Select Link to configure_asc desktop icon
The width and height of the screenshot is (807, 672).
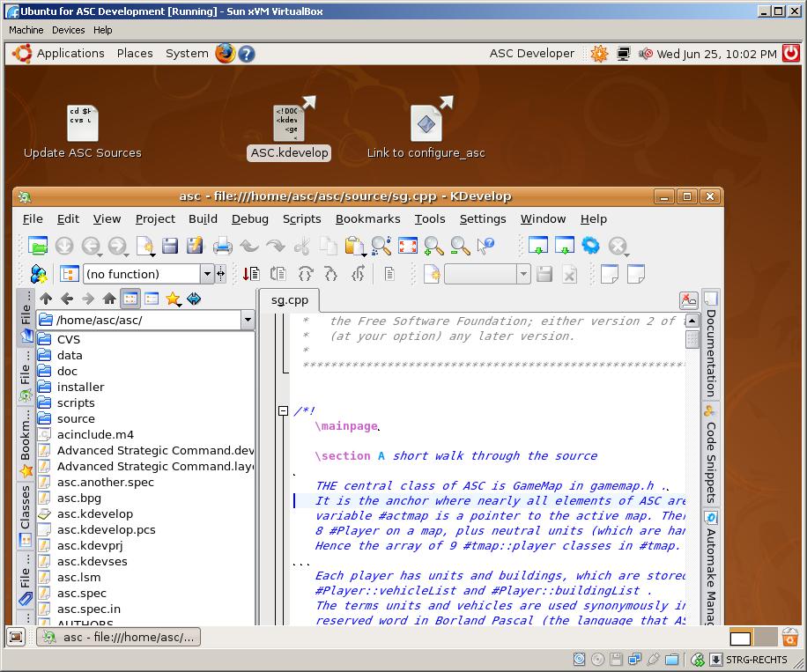[x=426, y=129]
